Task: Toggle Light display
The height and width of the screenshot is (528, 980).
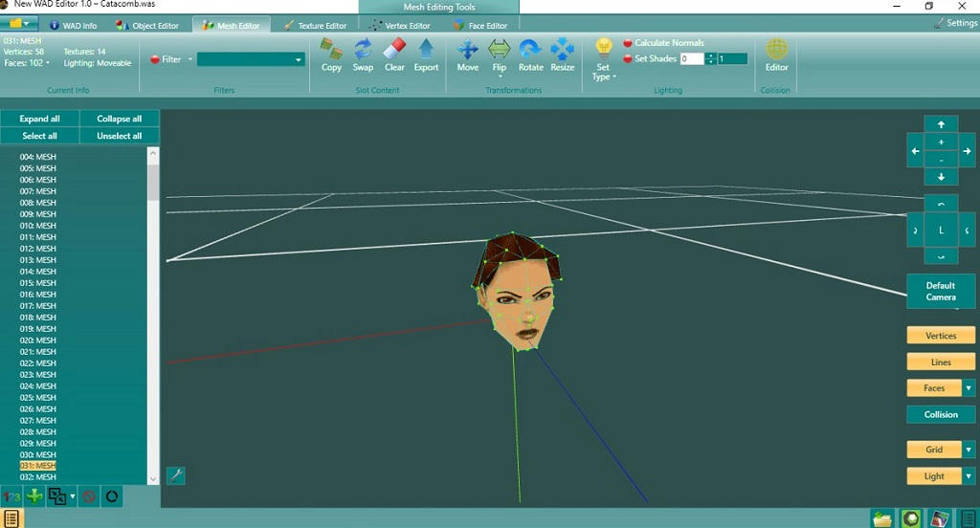Action: coord(934,476)
